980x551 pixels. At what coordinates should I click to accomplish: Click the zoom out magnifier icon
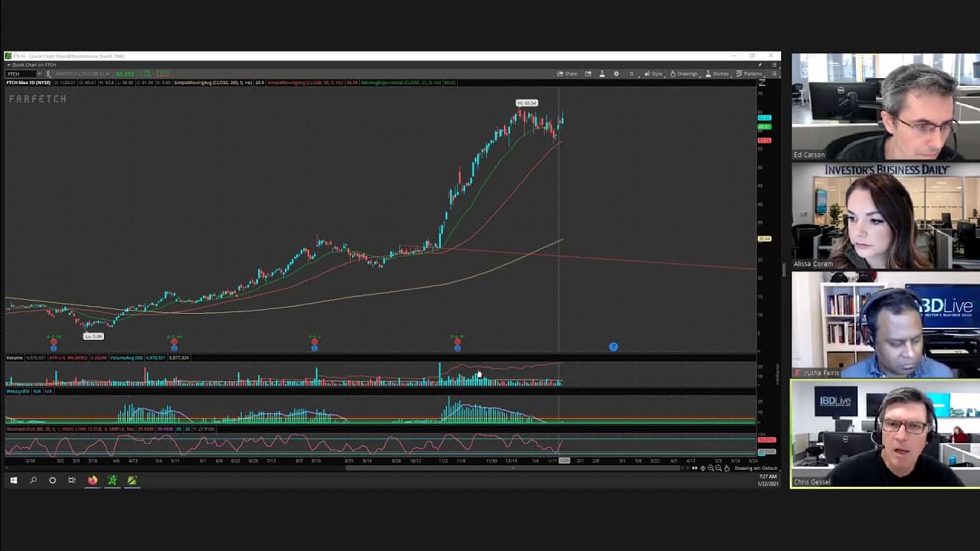point(719,468)
